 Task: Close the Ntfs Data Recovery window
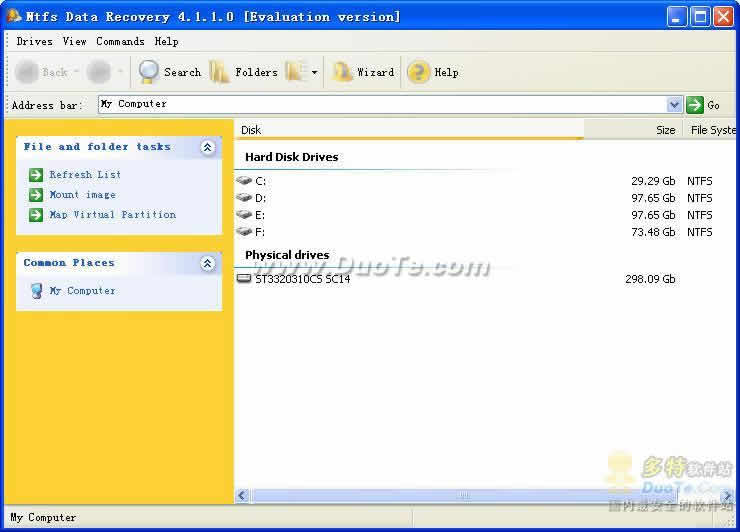723,17
